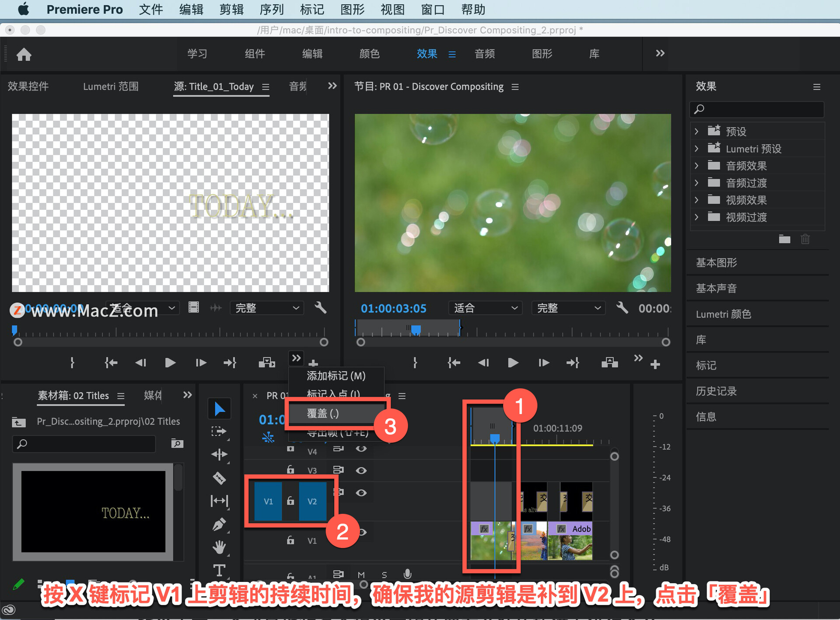Open the 文件 menu
The width and height of the screenshot is (840, 620).
coord(151,9)
